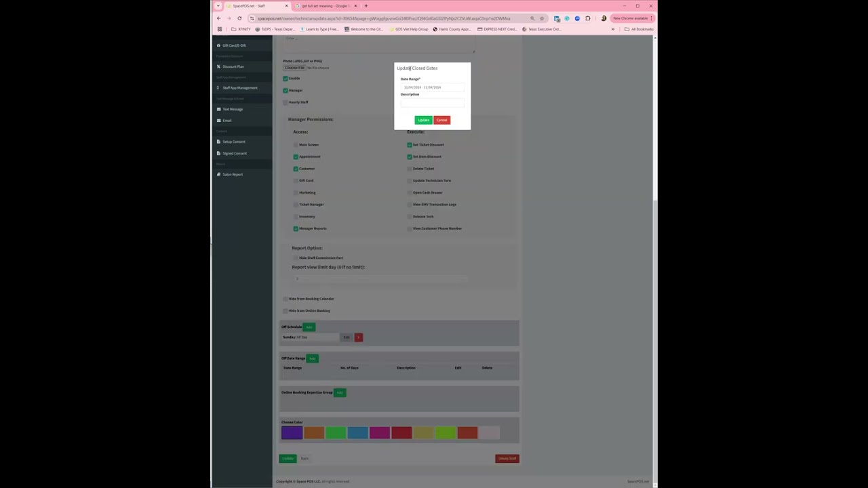The width and height of the screenshot is (868, 488).
Task: Uncheck the Appointment access checkbox
Action: (296, 157)
